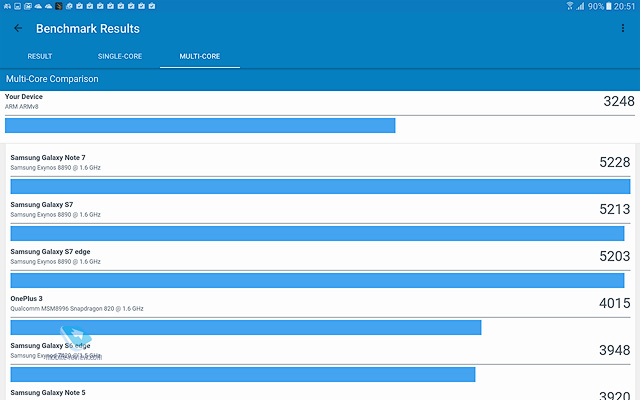Tap the 5203 score value
The height and width of the screenshot is (400, 640).
click(x=615, y=256)
